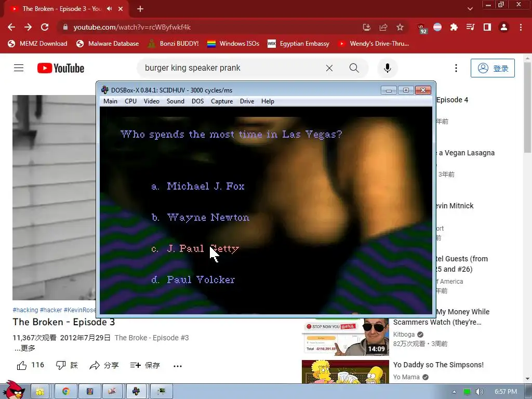Click the #hacking hashtag link

(25, 310)
